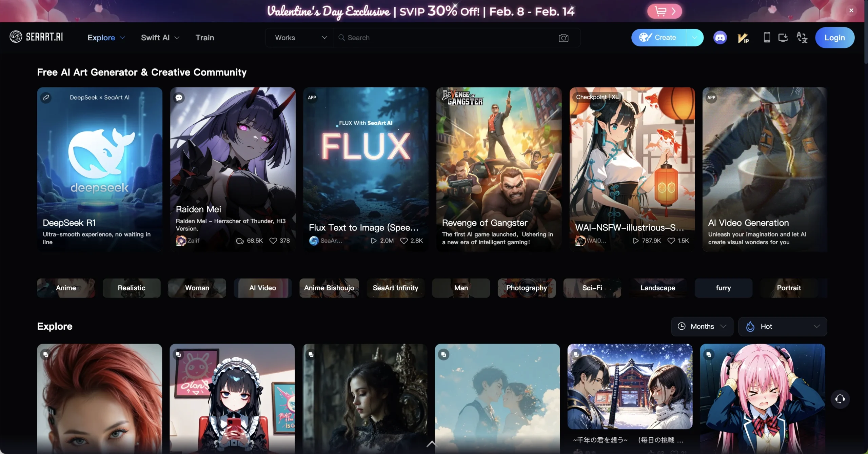Viewport: 868px width, 454px height.
Task: Click the play count icon on Flux card
Action: (374, 241)
